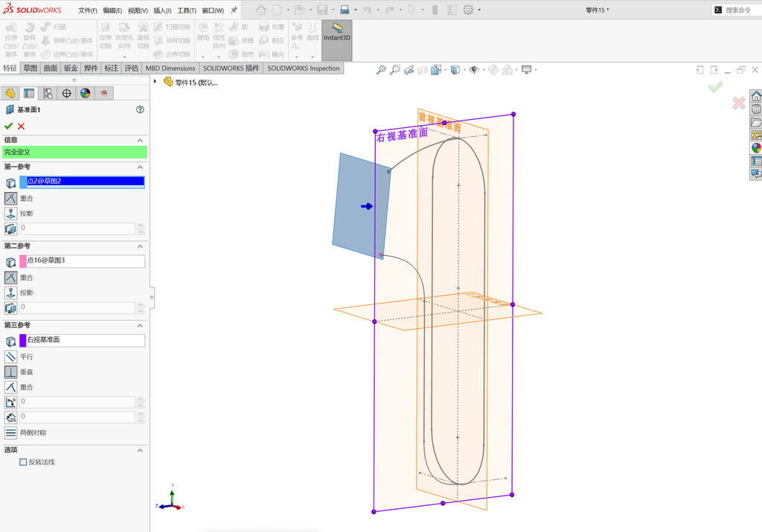This screenshot has height=532, width=762.
Task: Collapse the 第一参考 section
Action: [x=140, y=167]
